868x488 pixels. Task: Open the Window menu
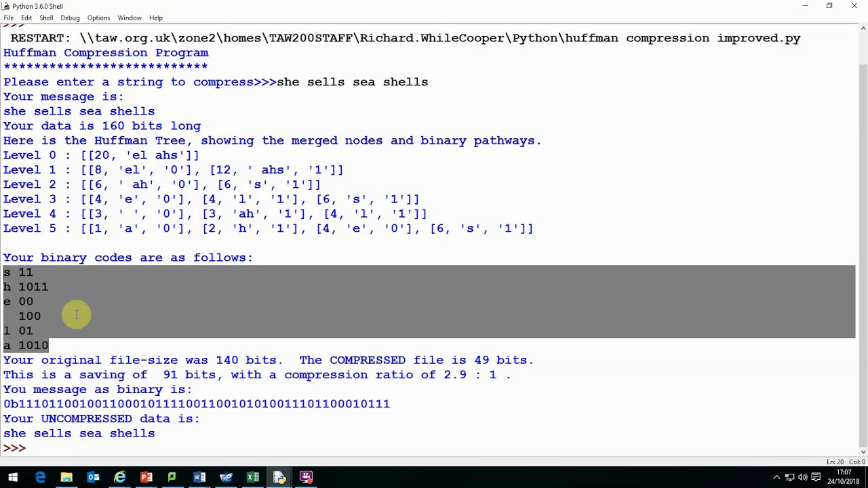(x=130, y=18)
